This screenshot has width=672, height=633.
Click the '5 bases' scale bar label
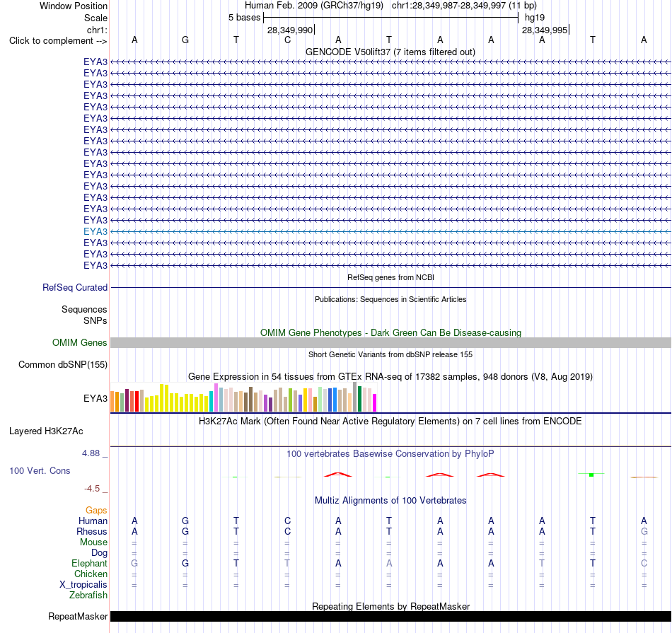(x=244, y=18)
